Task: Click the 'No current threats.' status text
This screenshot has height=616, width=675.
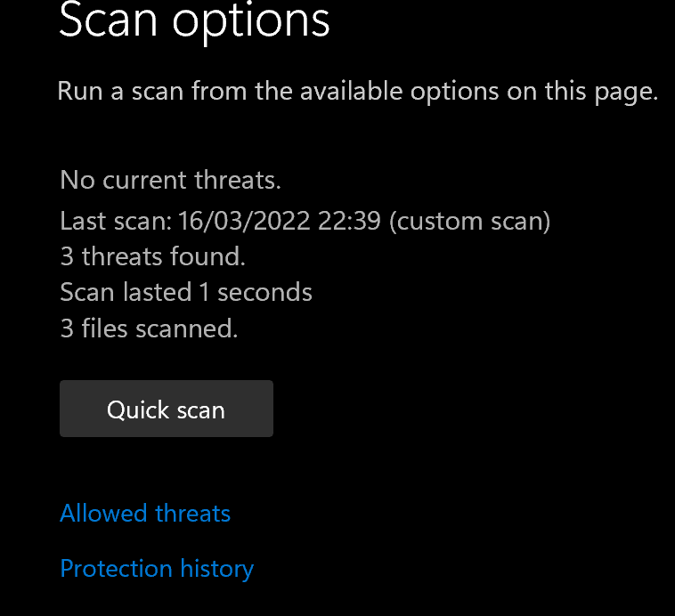Action: 170,181
